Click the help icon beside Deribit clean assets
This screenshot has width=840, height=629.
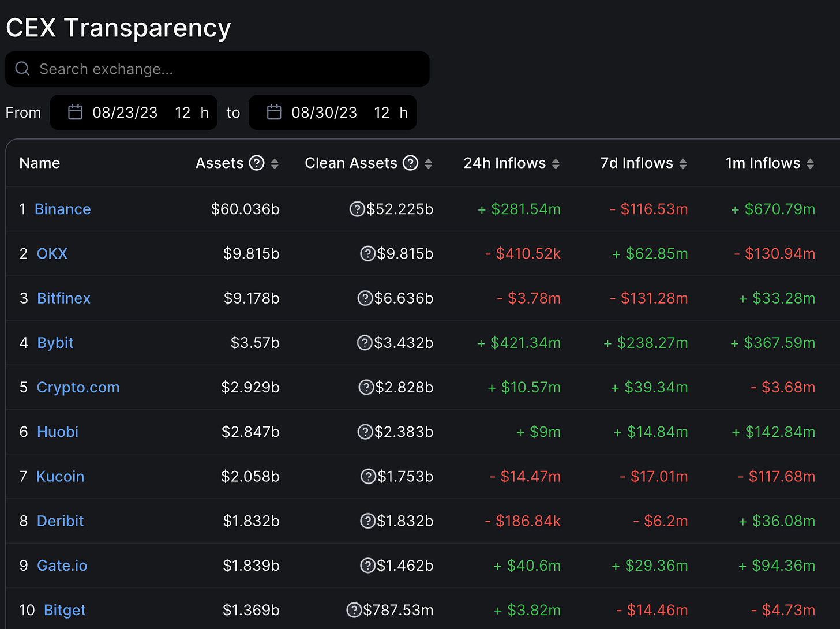click(367, 521)
